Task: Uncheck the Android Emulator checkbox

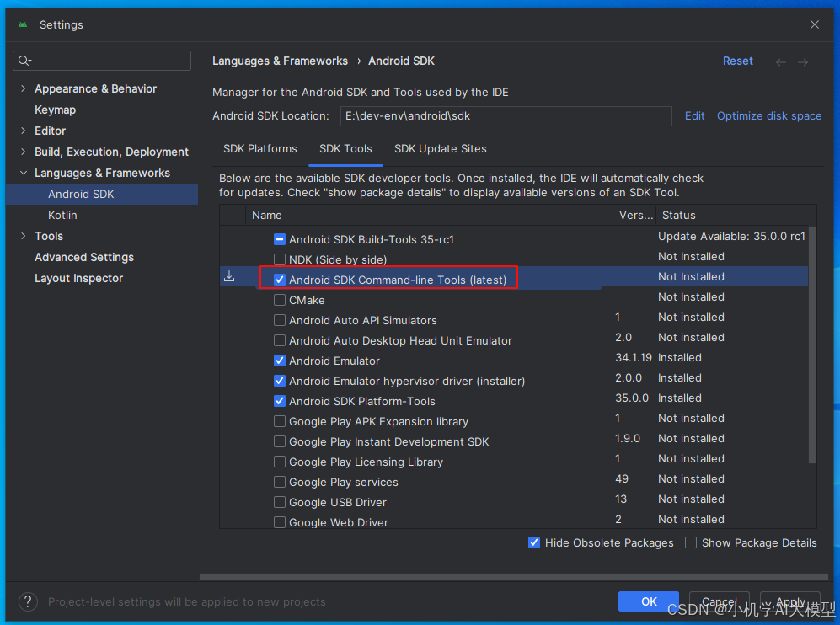Action: pos(280,361)
